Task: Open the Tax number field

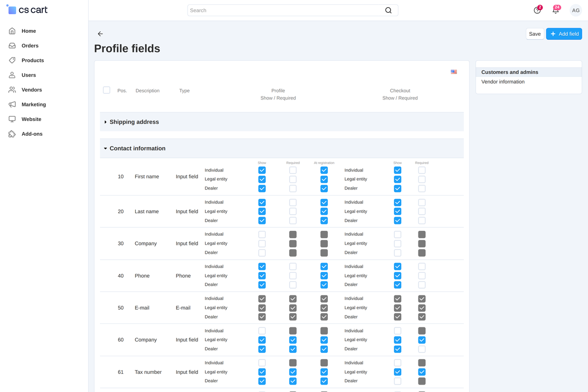Action: point(148,372)
